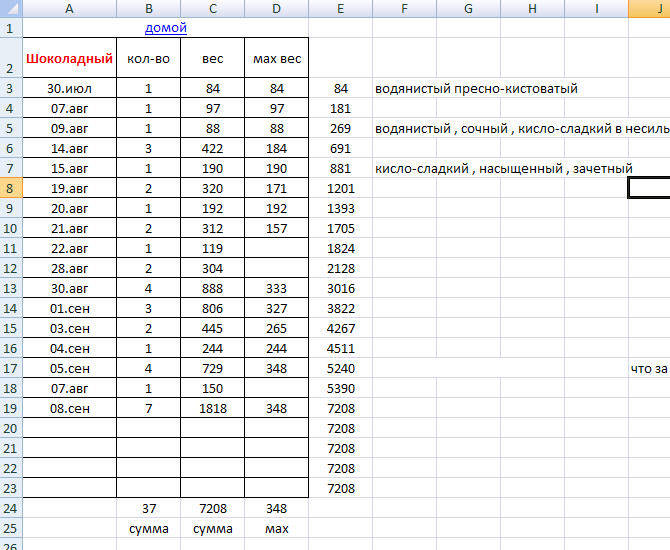Click the "кисло-сладкий , насыщенный , зачетный" note

point(503,169)
